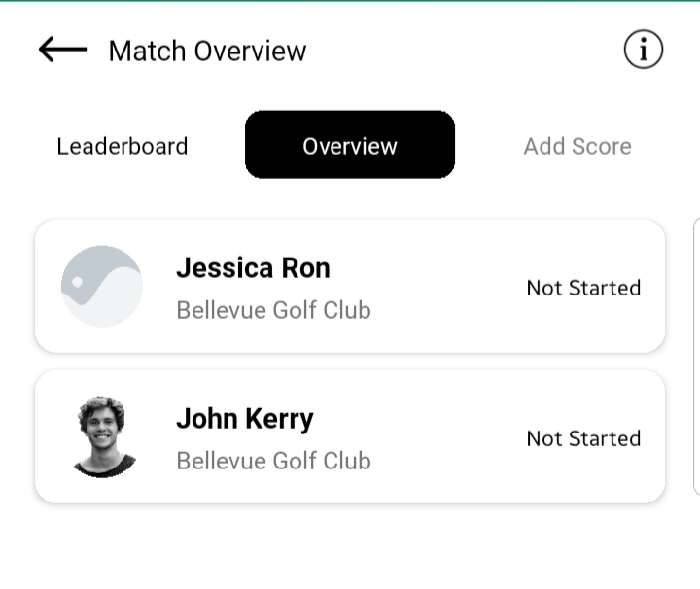Tap Jessica Ron's placeholder avatar
Image resolution: width=700 pixels, height=589 pixels.
click(x=102, y=286)
